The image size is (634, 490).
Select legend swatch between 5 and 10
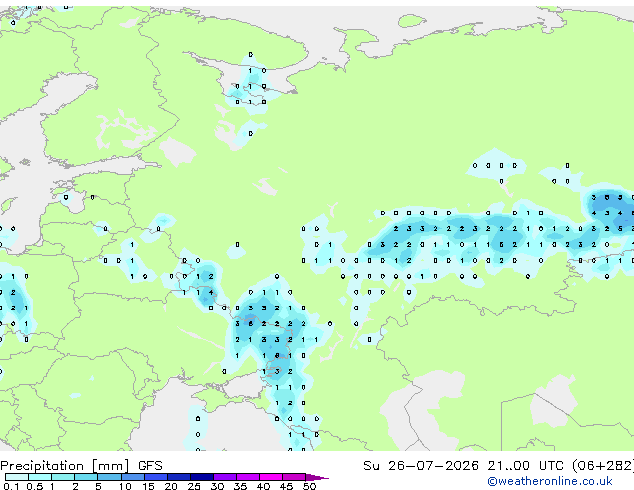click(109, 477)
